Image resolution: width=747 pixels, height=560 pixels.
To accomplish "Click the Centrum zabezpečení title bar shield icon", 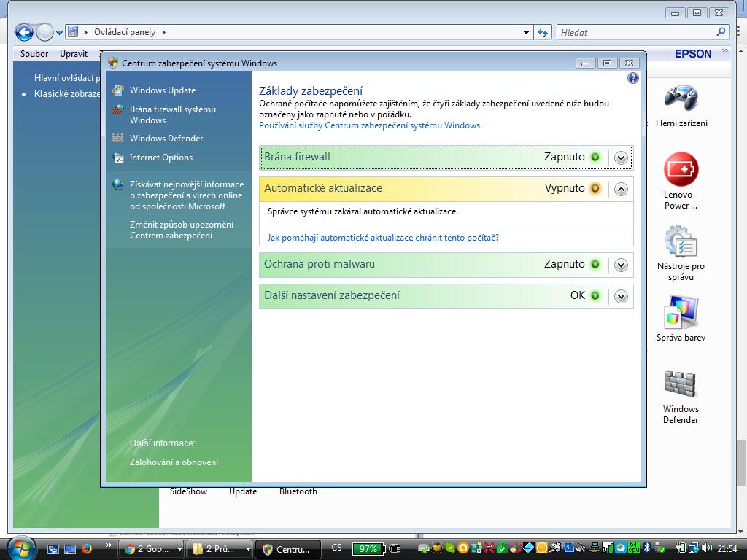I will [113, 63].
